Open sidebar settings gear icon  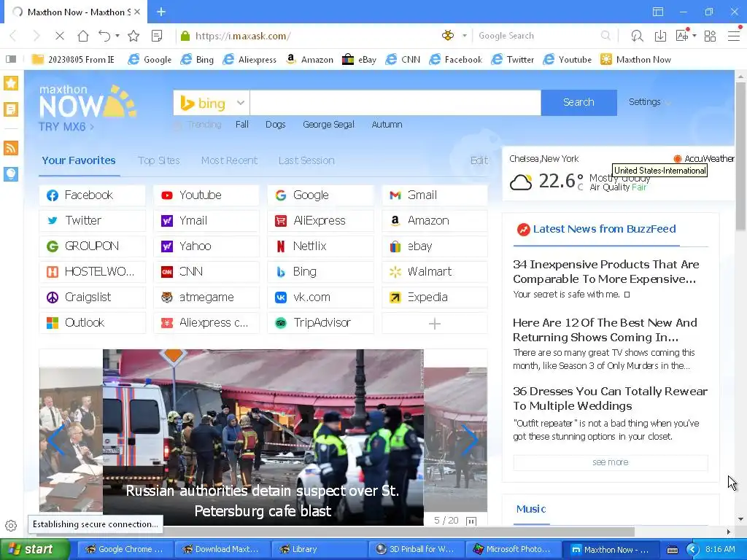pyautogui.click(x=11, y=526)
